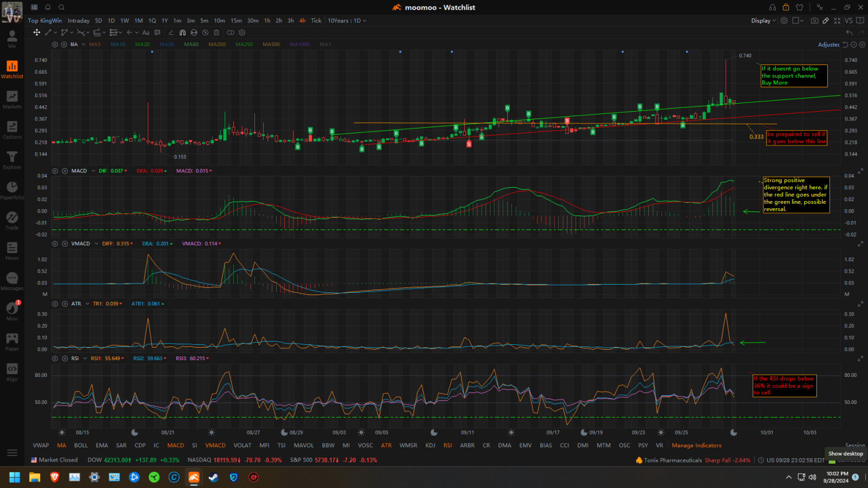Expand the MACD indicator dropdown chevron
Image resolution: width=868 pixels, height=488 pixels.
tap(93, 171)
